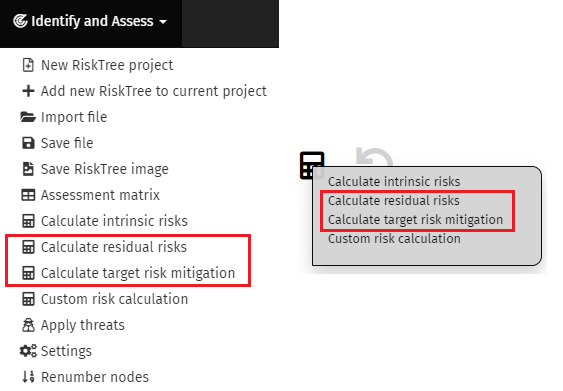The height and width of the screenshot is (391, 563).
Task: Click the plus icon for adding new RiskTree
Action: point(28,91)
